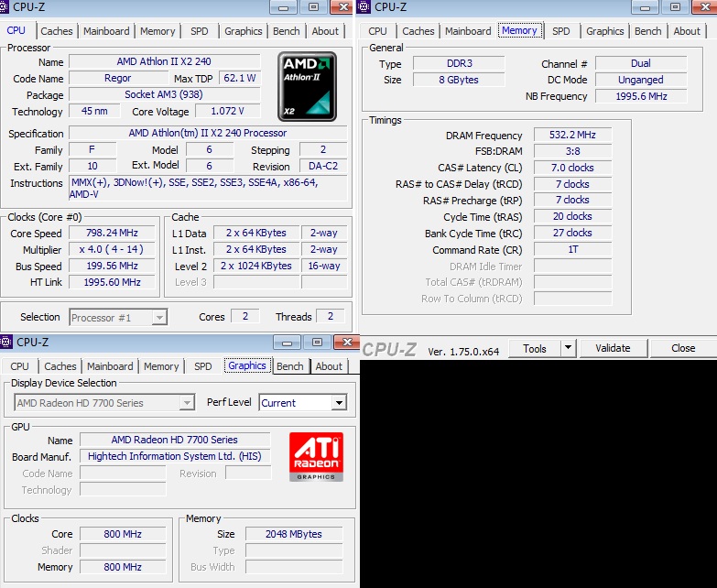This screenshot has width=717, height=588.
Task: Click Max TDP value 62.1 W
Action: 240,78
